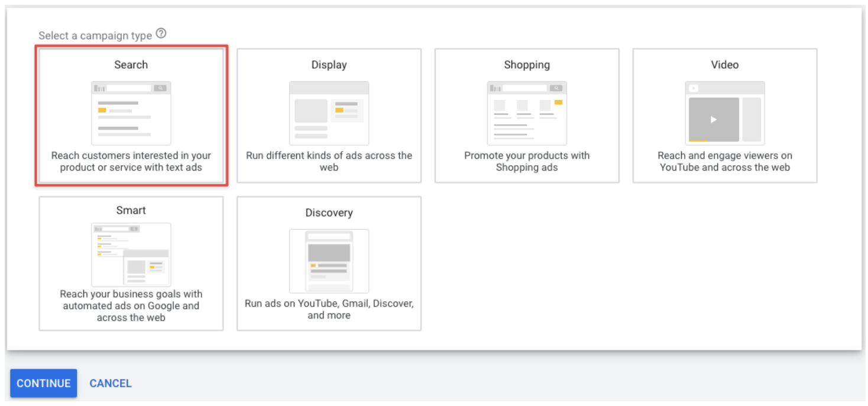The width and height of the screenshot is (868, 406).
Task: Open the campaign type help icon
Action: [x=161, y=34]
